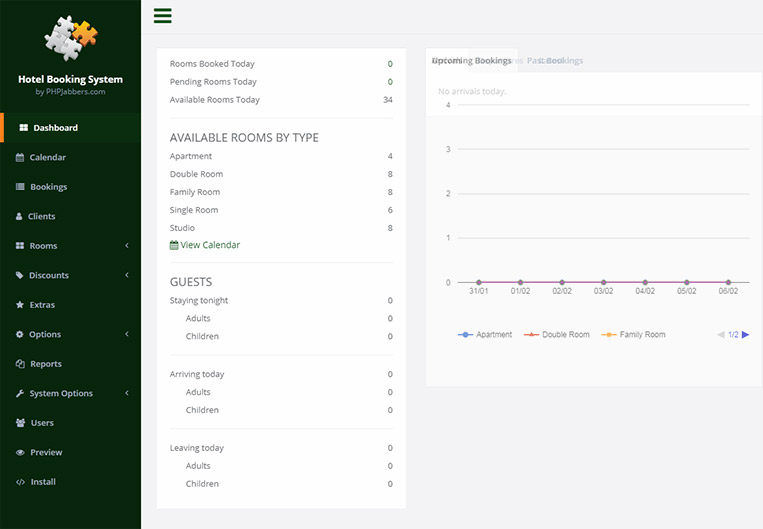The image size is (763, 529).
Task: Switch to Past Bookings tab
Action: click(x=555, y=60)
